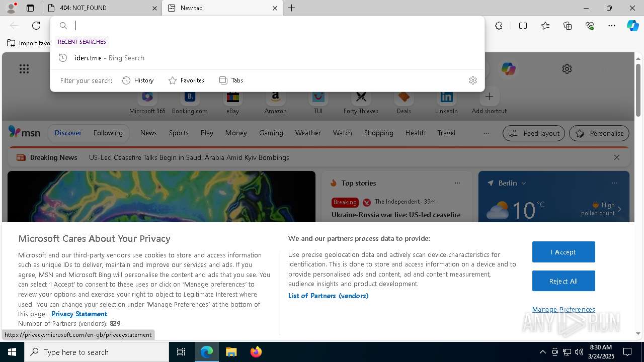Open the Microsoft 365 shortcut tile
The width and height of the screenshot is (644, 362).
pyautogui.click(x=147, y=102)
